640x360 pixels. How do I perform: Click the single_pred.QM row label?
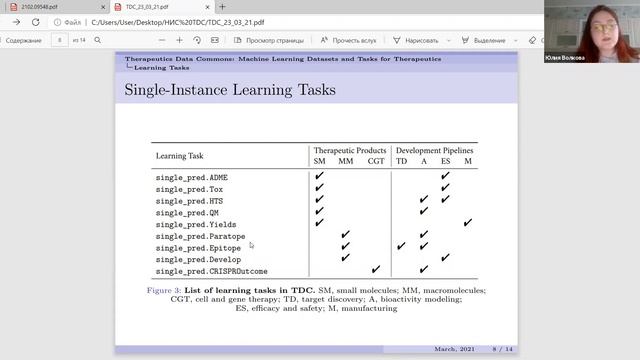(x=187, y=213)
